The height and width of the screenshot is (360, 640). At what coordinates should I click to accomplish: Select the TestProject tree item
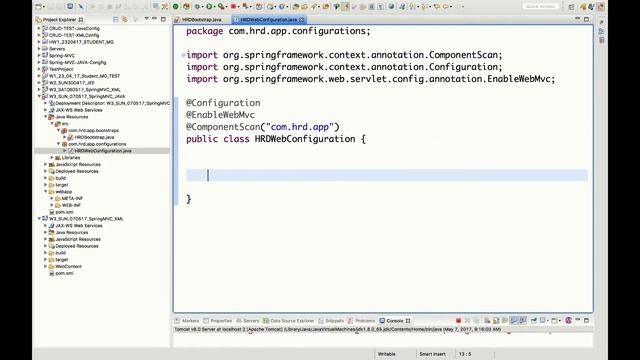tap(61, 69)
